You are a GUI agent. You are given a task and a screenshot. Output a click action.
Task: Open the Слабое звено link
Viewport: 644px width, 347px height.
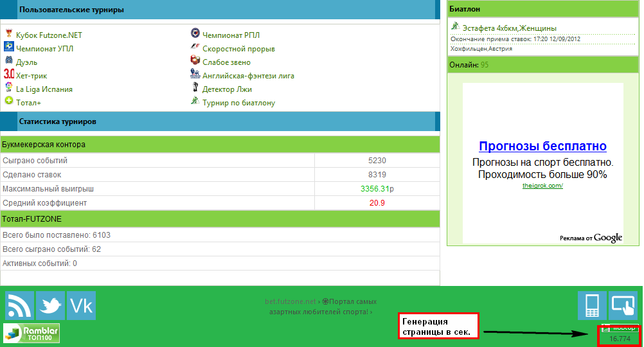click(226, 62)
